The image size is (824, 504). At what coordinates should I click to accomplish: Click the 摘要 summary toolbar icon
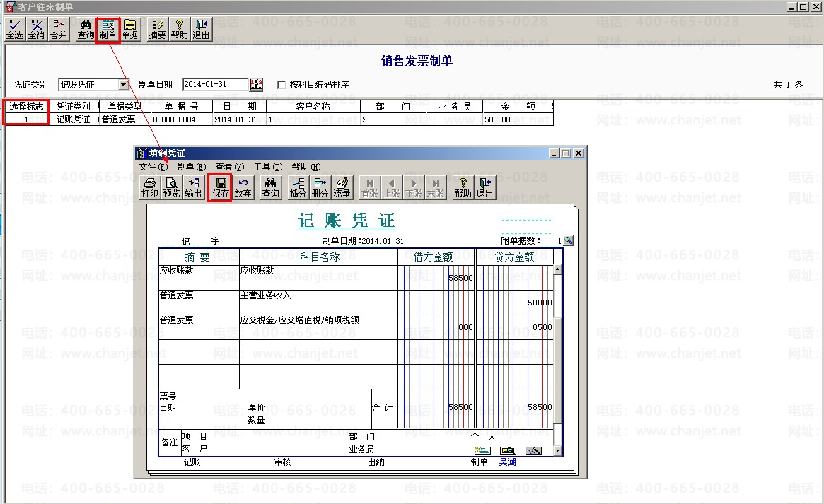click(157, 30)
